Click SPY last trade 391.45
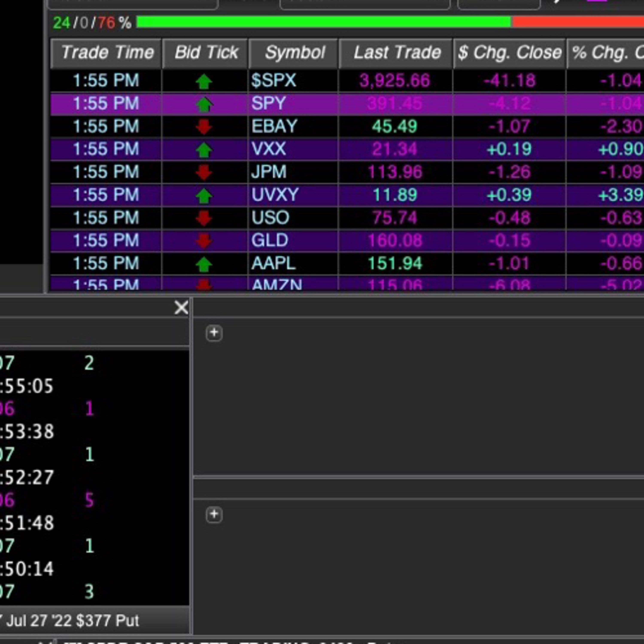644x644 pixels. point(395,103)
